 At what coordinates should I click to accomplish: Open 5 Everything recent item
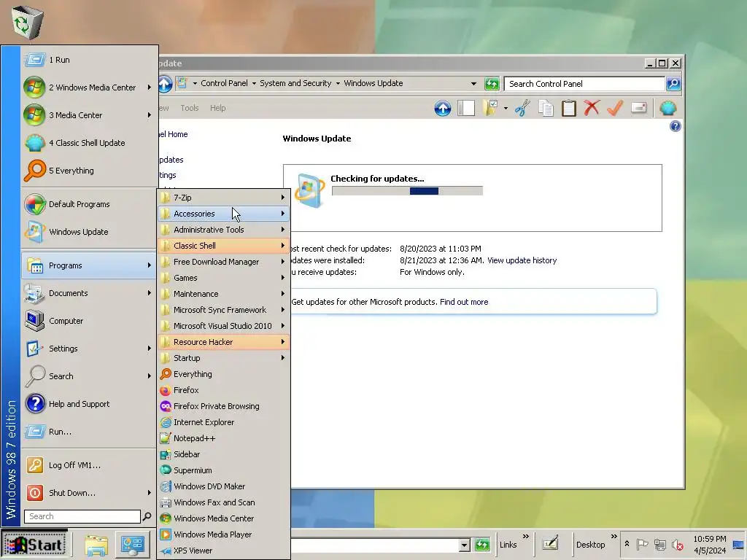[x=88, y=171]
